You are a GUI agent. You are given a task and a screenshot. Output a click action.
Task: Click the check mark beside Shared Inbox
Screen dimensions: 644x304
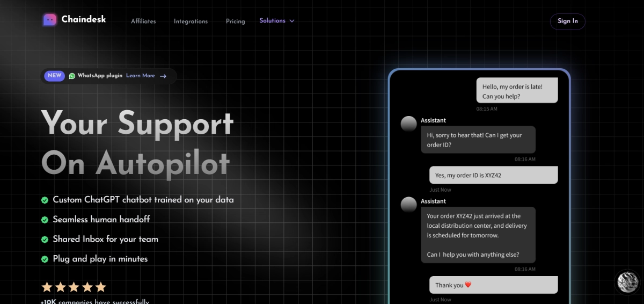45,240
